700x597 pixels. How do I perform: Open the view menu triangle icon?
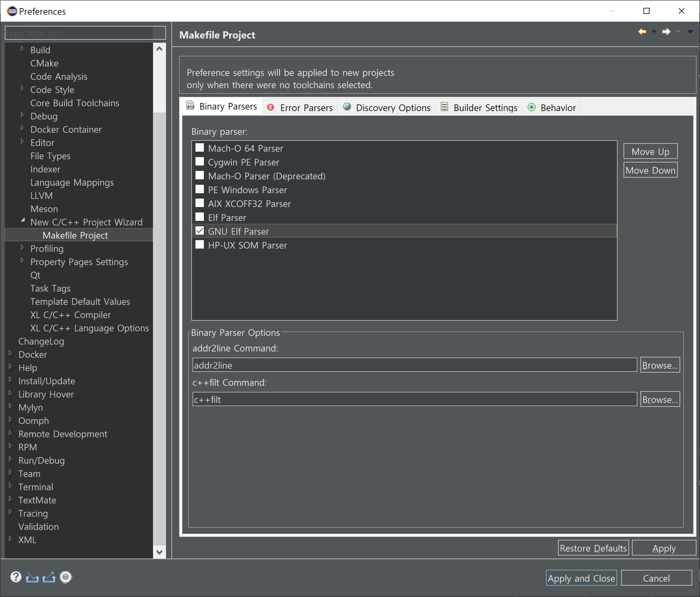690,32
